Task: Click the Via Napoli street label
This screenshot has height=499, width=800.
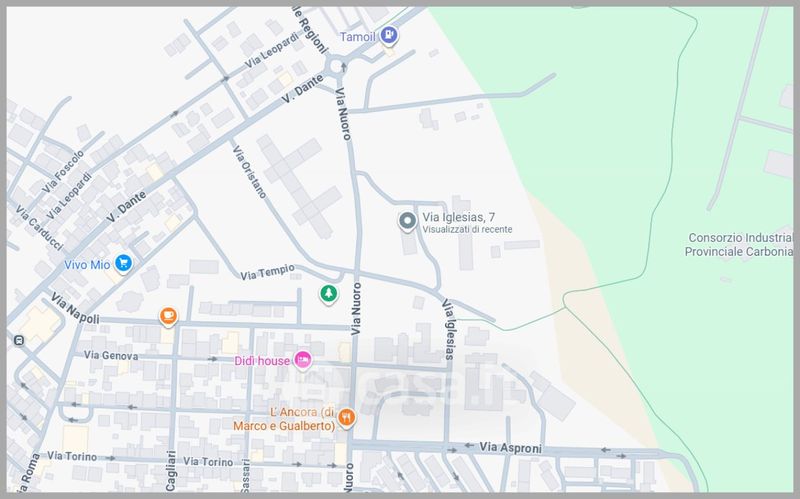Action: pyautogui.click(x=76, y=309)
